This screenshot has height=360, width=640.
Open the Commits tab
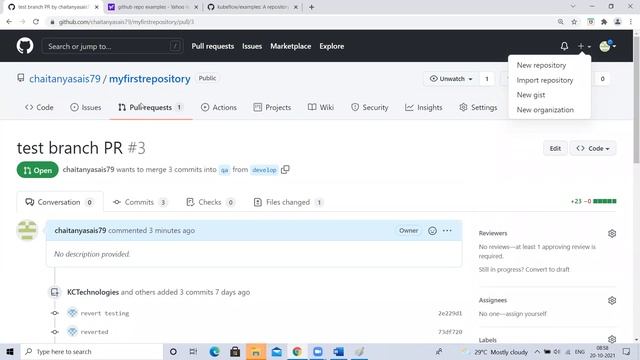(140, 202)
